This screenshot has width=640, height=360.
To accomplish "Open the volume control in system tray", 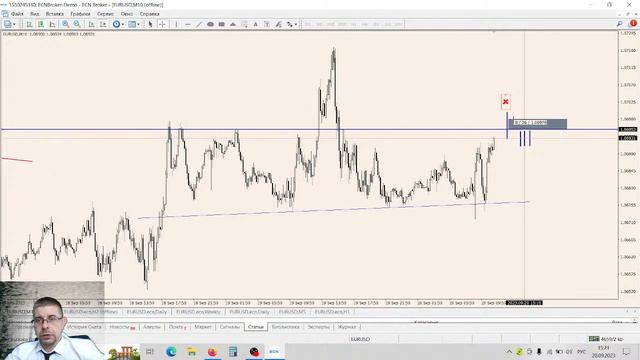I will click(x=569, y=351).
